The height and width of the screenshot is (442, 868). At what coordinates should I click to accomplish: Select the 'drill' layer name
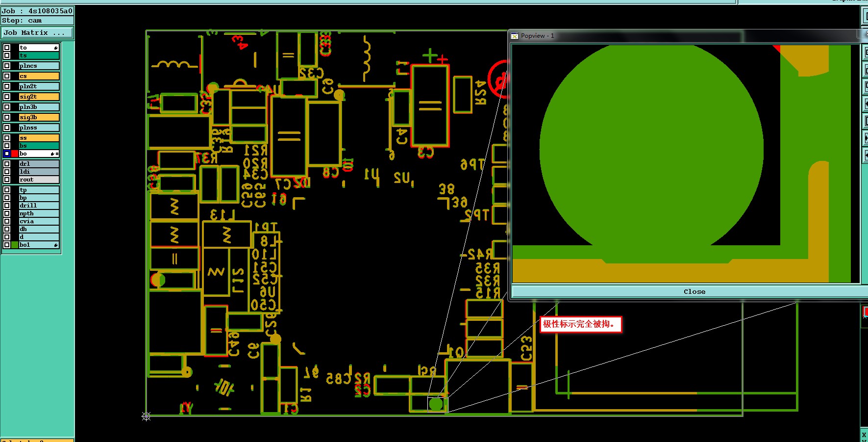(x=39, y=206)
